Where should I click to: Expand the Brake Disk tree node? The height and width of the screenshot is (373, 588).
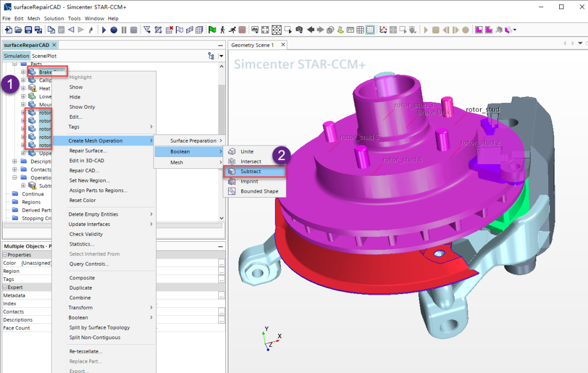[23, 72]
